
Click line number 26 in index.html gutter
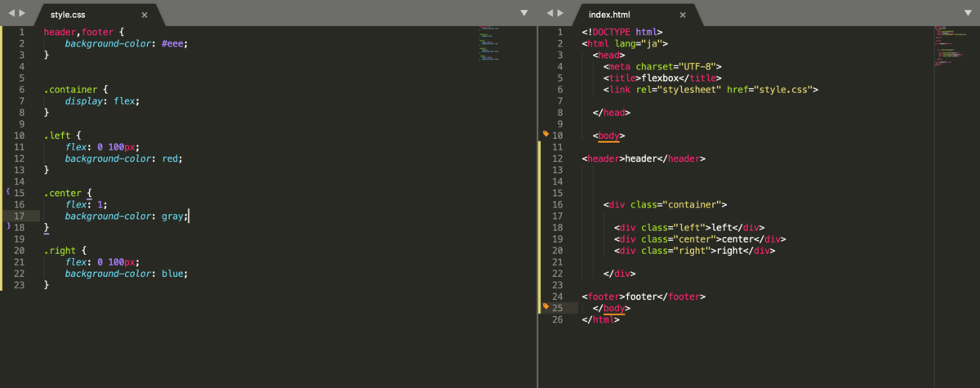coord(558,319)
